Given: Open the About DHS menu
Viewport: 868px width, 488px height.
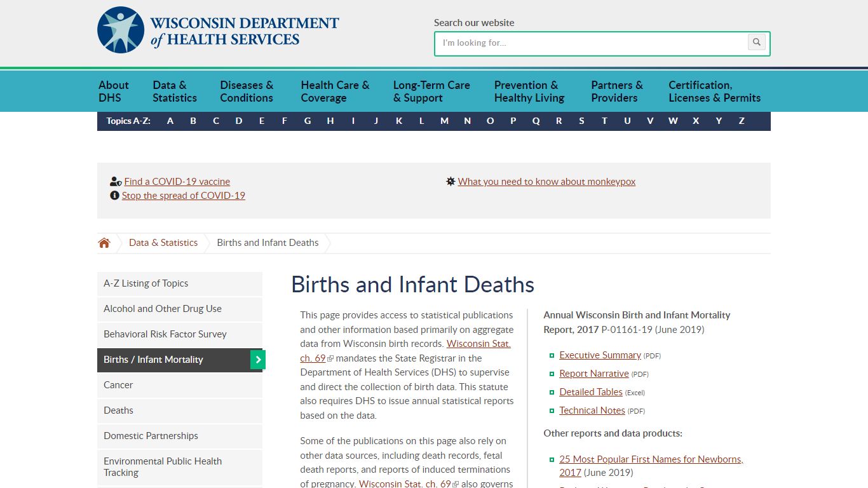Looking at the screenshot, I should point(114,91).
